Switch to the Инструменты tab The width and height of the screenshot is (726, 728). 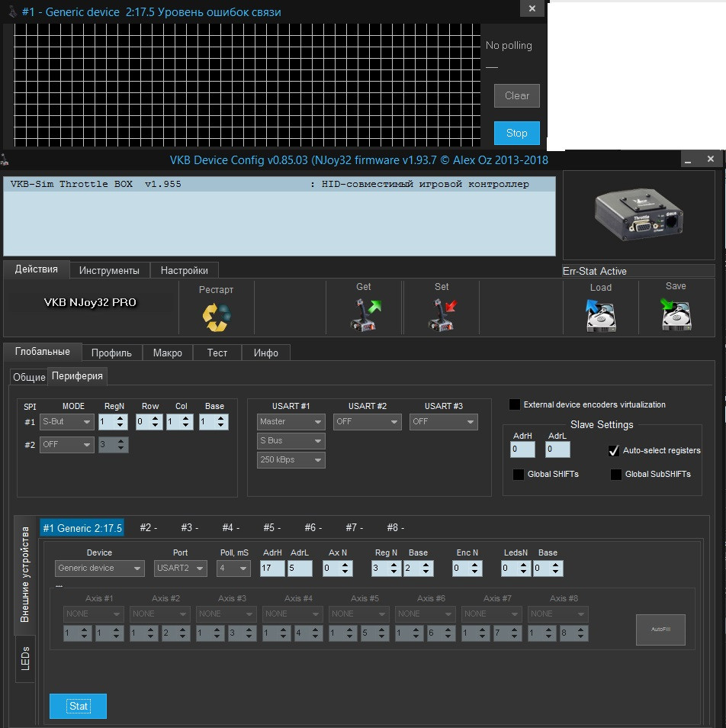109,270
